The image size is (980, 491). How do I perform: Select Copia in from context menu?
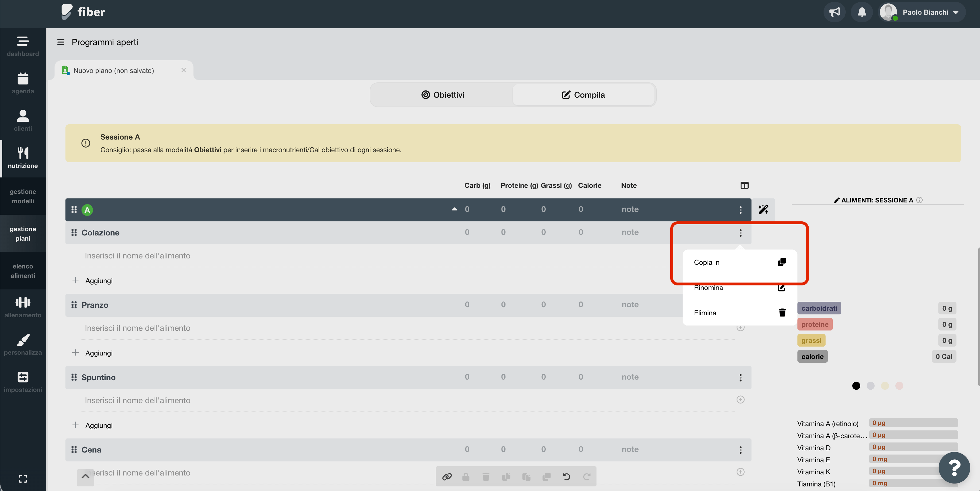(739, 262)
